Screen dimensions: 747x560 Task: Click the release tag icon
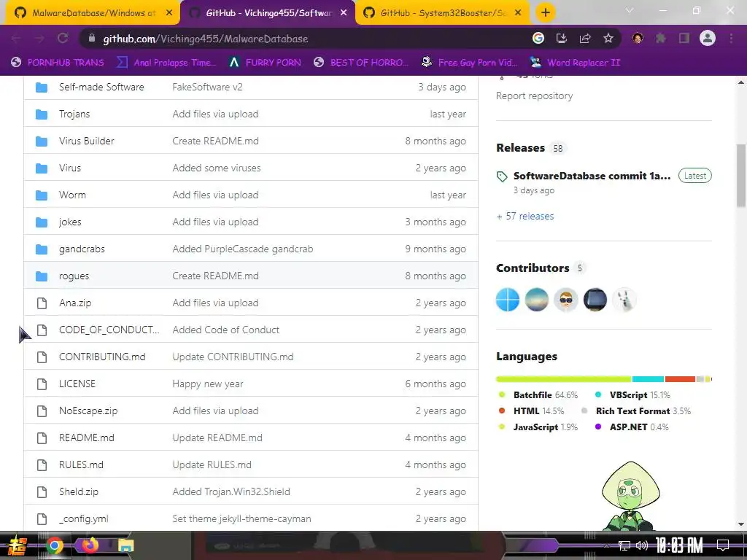point(502,176)
